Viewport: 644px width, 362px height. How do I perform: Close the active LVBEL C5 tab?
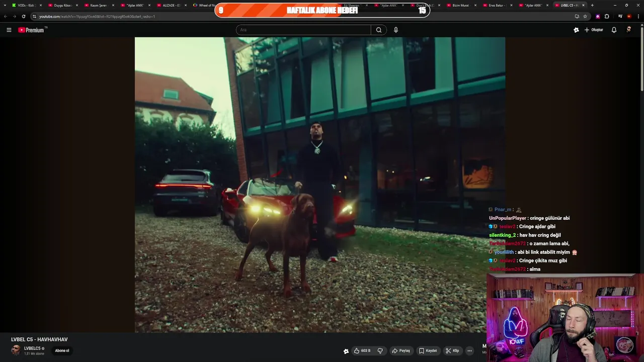click(584, 5)
